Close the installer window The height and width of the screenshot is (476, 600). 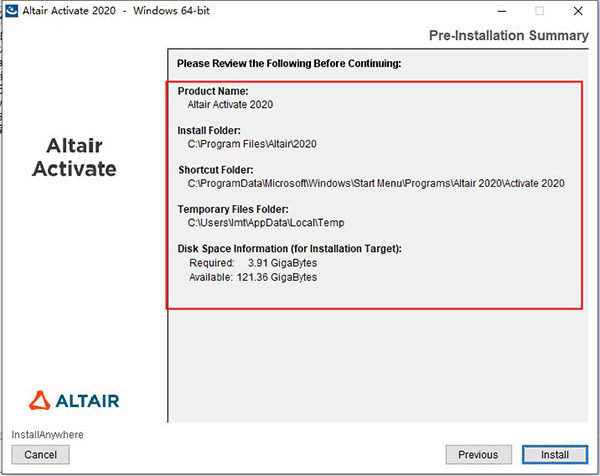(578, 11)
